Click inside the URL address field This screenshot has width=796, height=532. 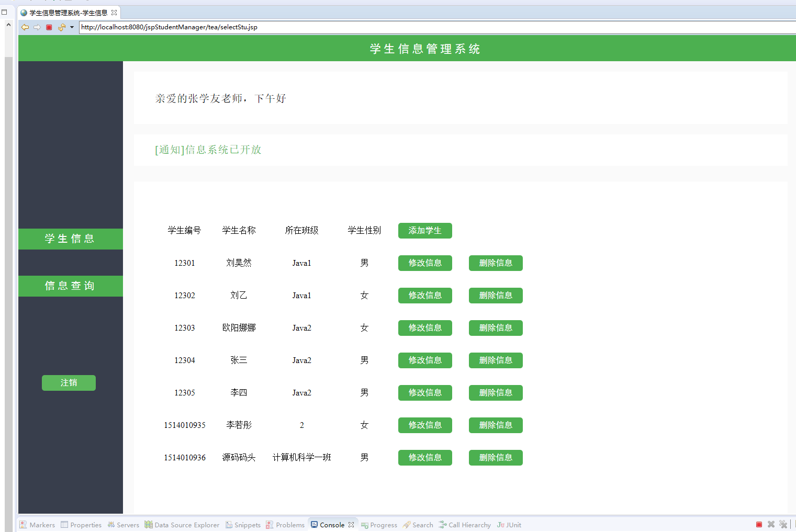tap(209, 27)
